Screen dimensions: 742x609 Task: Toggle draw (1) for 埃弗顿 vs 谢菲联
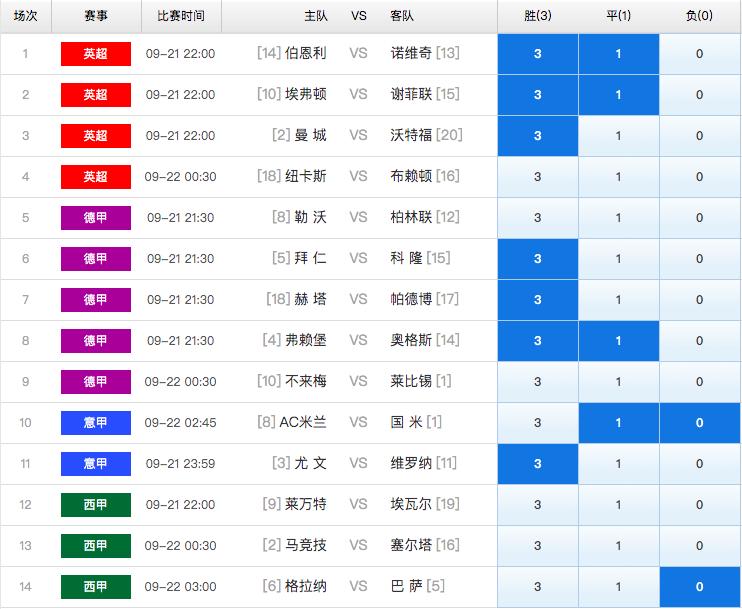pyautogui.click(x=618, y=95)
